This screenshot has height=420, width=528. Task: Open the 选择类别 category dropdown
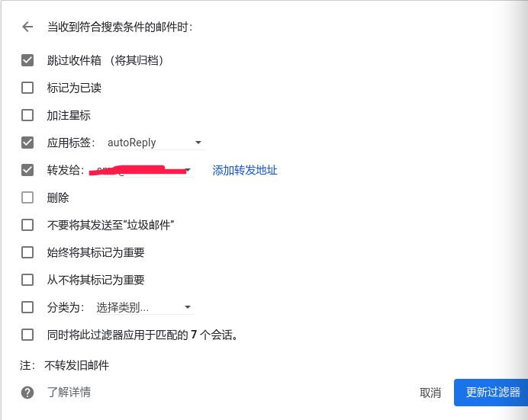[145, 307]
